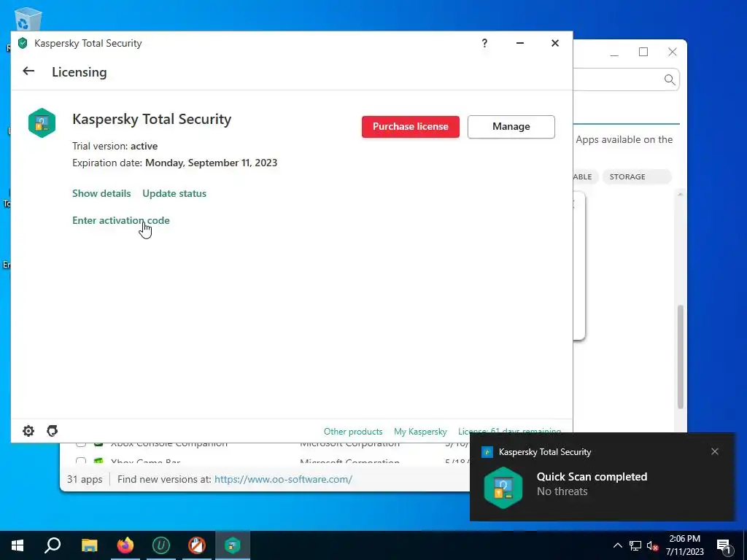The width and height of the screenshot is (747, 560).
Task: Click the '31 apps' status text
Action: (85, 479)
